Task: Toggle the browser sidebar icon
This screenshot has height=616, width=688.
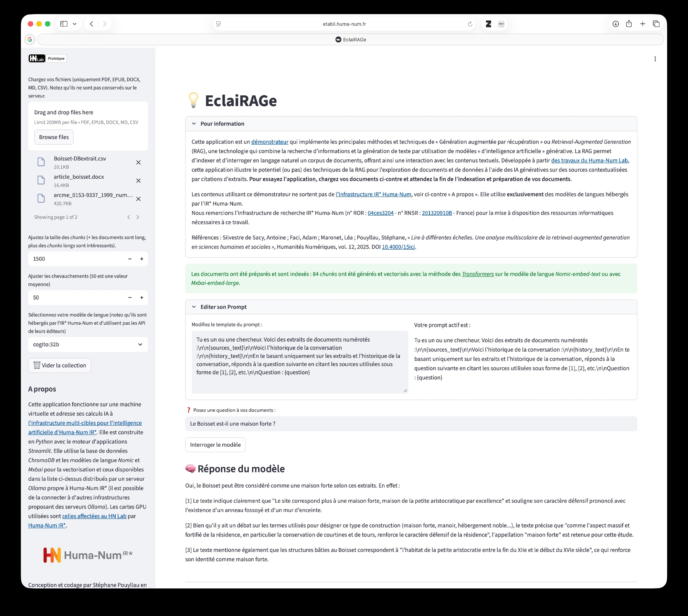Action: (64, 24)
